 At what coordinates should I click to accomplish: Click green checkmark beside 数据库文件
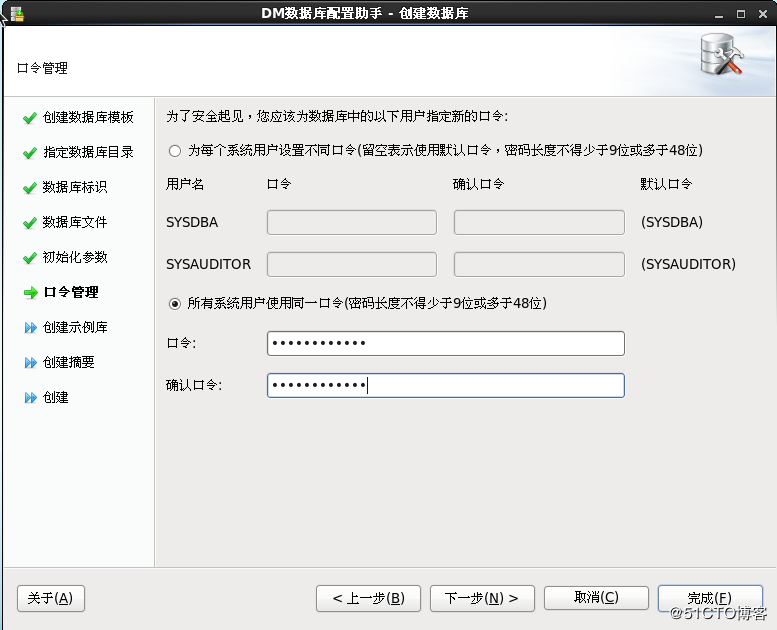(30, 223)
